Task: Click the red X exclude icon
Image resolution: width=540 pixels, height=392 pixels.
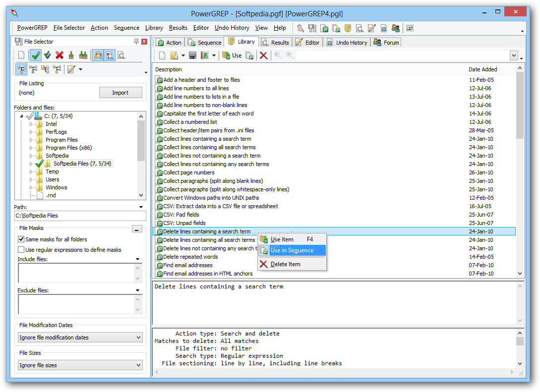Action: tap(59, 55)
